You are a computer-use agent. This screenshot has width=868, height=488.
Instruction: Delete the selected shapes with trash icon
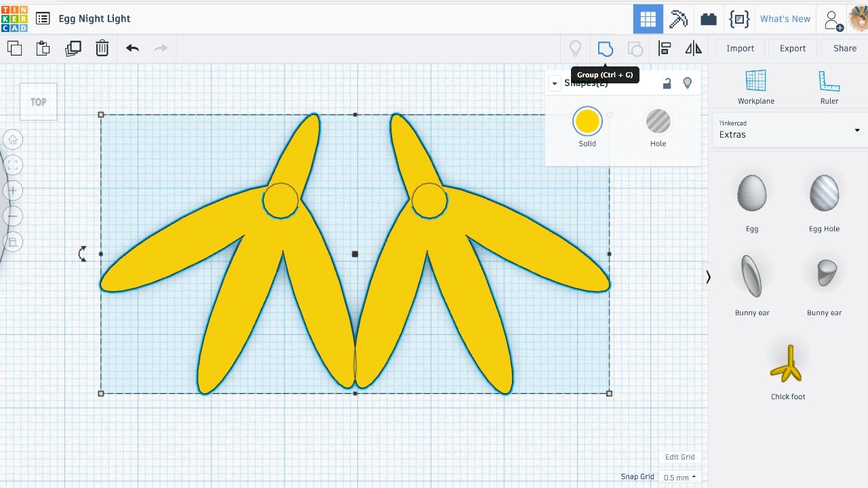tap(102, 48)
